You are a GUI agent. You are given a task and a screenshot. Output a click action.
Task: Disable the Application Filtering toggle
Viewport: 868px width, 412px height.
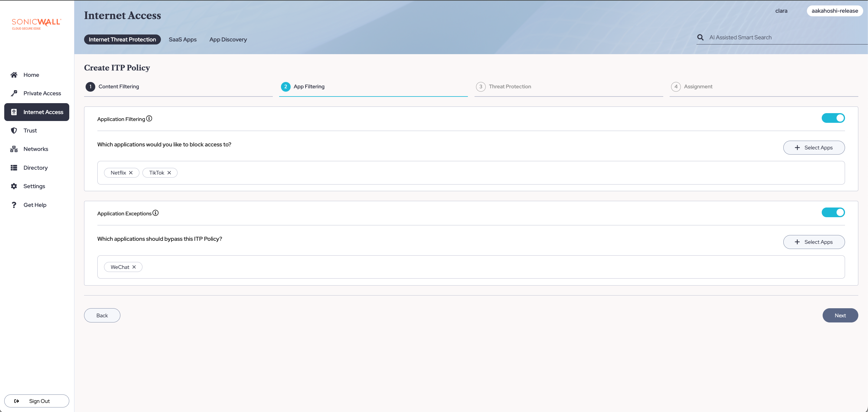click(833, 118)
